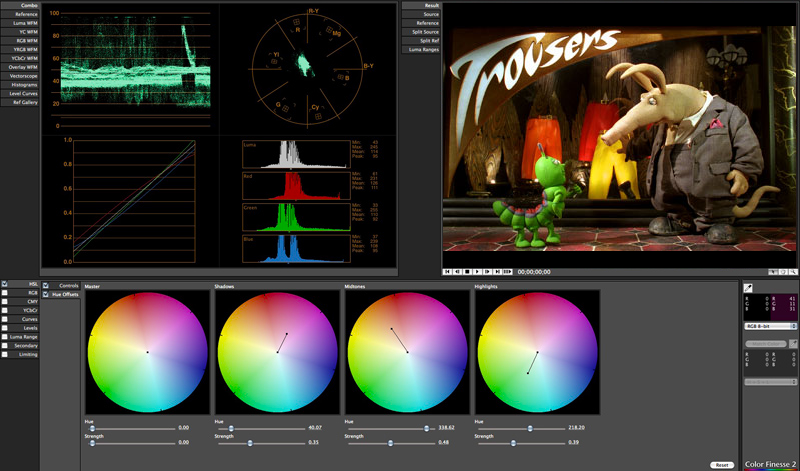This screenshot has width=800, height=471.
Task: Select the magnifier zoom tool below preview
Action: tap(793, 271)
